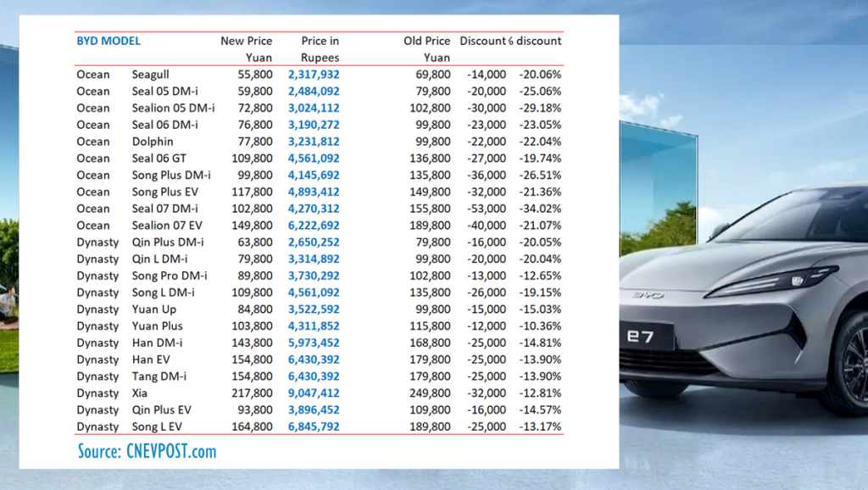Select the "Seal 07 DM-i" model name
The image size is (868, 490).
coord(165,209)
